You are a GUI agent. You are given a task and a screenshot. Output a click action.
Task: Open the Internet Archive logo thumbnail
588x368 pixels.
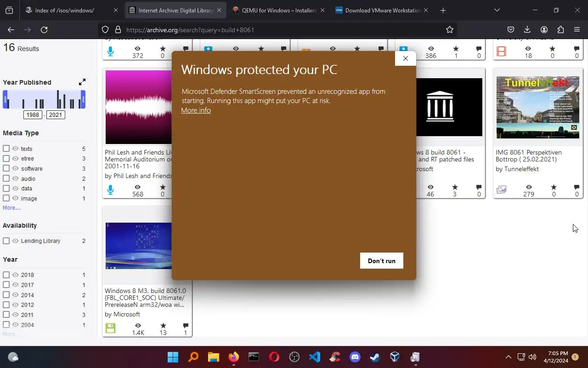pyautogui.click(x=449, y=107)
